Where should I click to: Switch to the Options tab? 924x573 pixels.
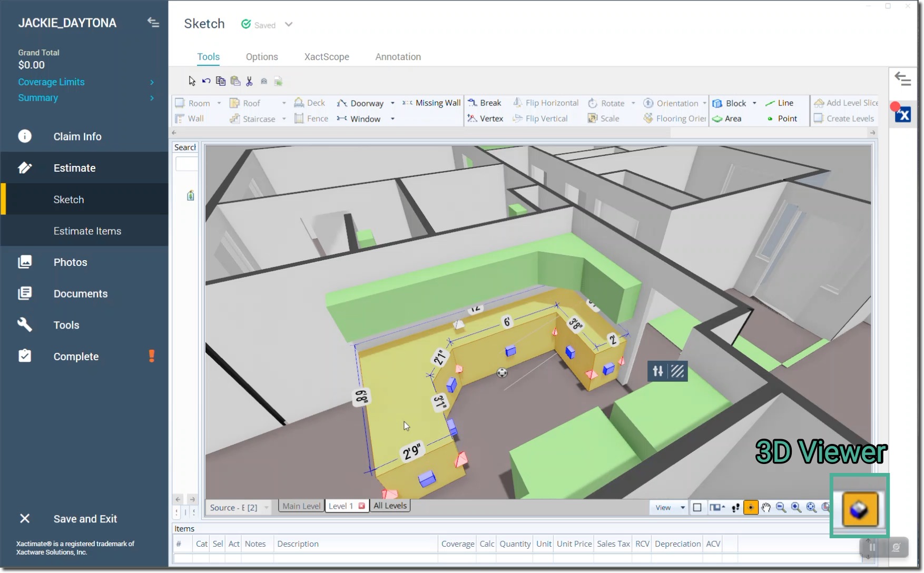[262, 57]
